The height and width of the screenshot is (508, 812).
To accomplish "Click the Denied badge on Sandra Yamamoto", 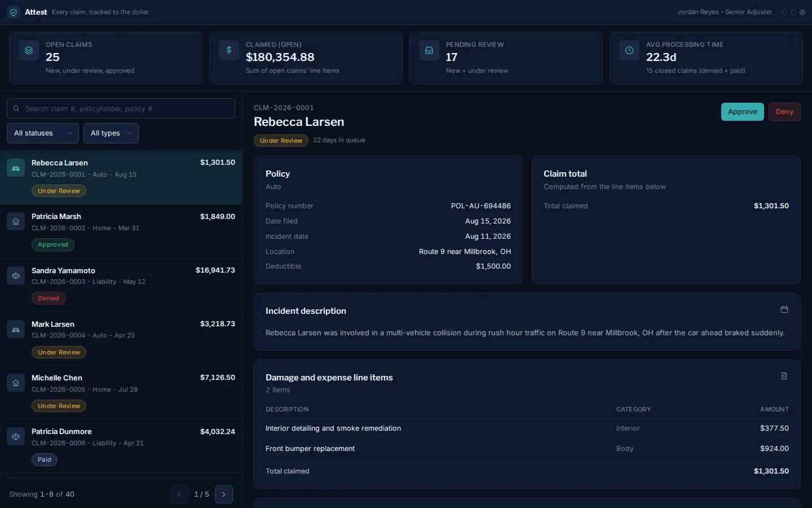I will (48, 298).
